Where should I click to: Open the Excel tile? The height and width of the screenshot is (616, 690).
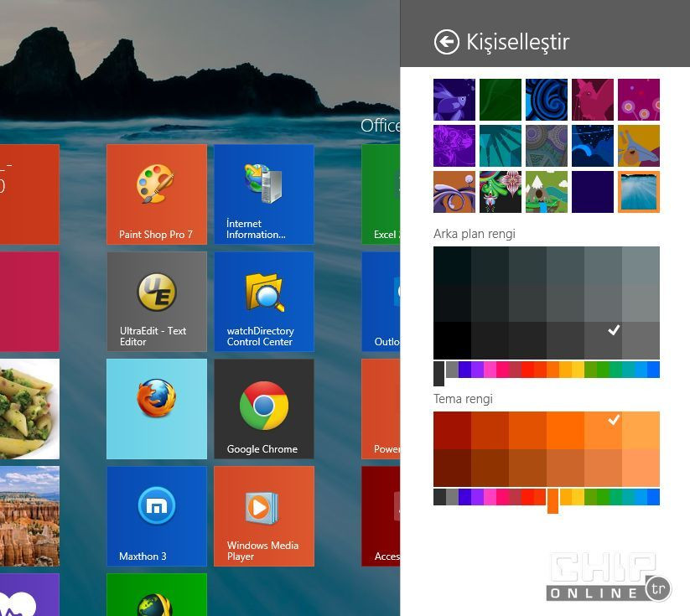pos(381,194)
